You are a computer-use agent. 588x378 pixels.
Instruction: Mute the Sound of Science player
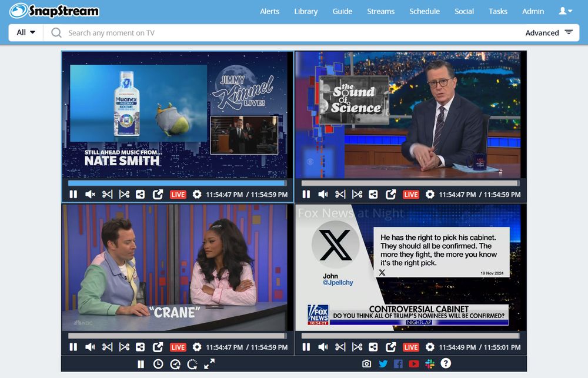[323, 194]
